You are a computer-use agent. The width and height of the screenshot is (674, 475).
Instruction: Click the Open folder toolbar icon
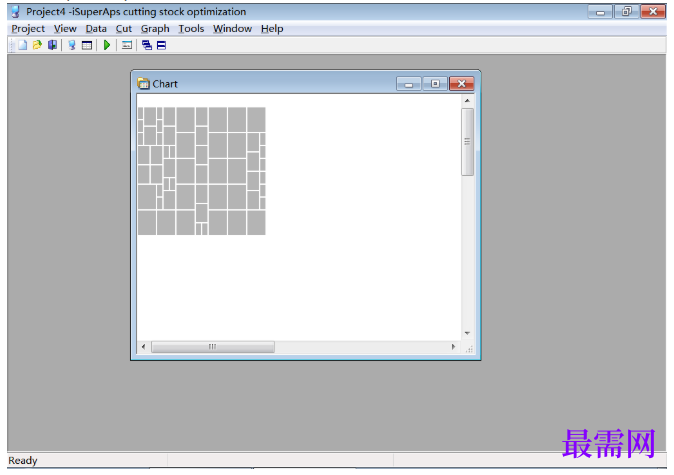pos(37,45)
